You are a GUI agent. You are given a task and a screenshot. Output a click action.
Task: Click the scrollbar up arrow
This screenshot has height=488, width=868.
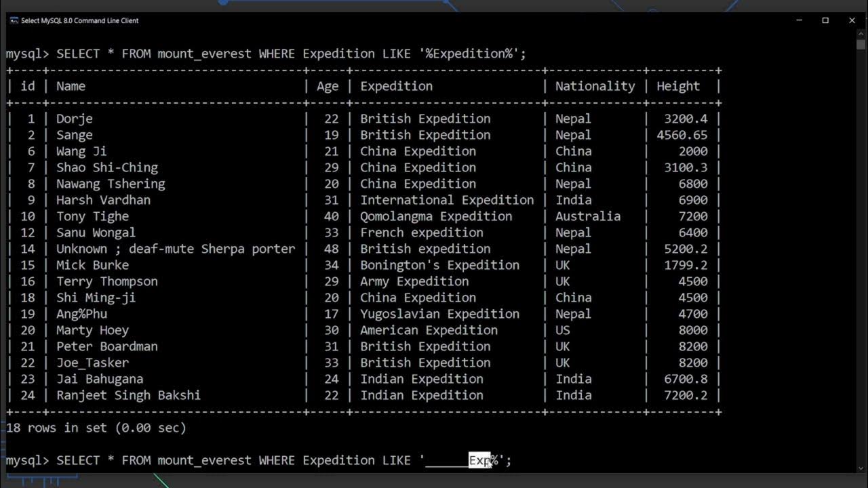click(x=861, y=35)
